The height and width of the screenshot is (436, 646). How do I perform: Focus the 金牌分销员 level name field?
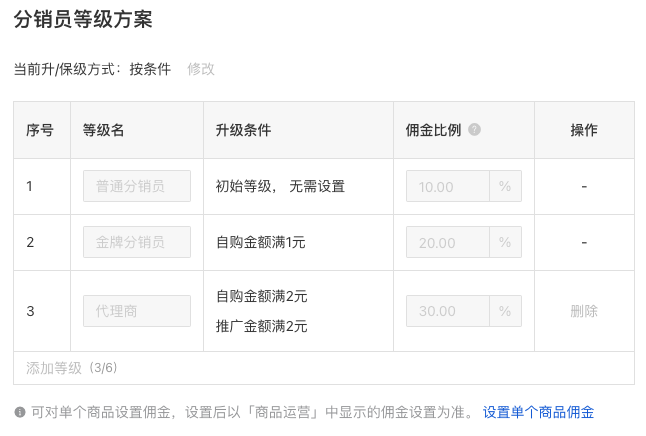pyautogui.click(x=137, y=242)
